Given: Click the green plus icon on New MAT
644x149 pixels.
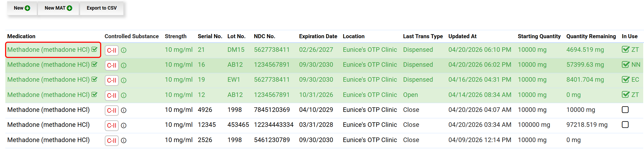Looking at the screenshot, I should (x=70, y=8).
